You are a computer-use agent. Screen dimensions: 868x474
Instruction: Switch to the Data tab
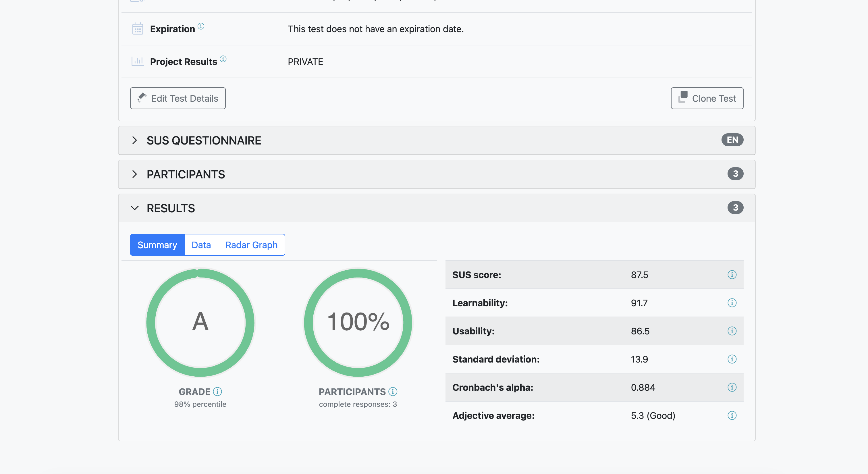pyautogui.click(x=201, y=245)
